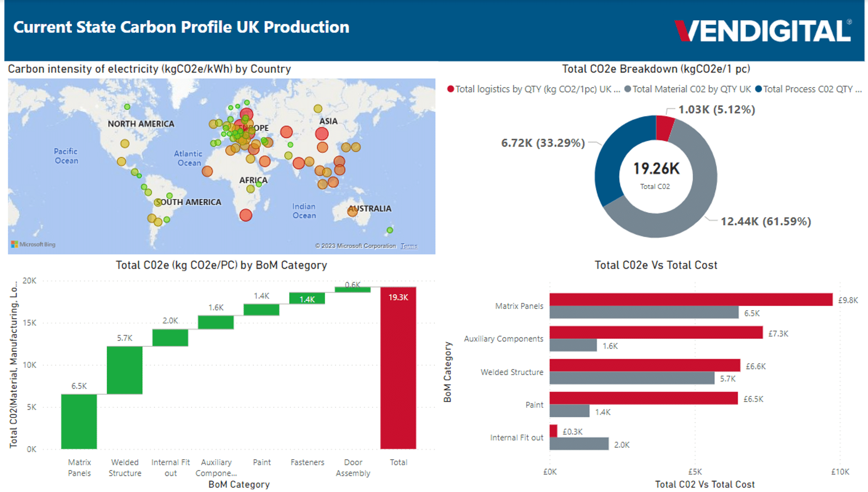The height and width of the screenshot is (492, 868).
Task: Select the Matrix Panels waterfall bar
Action: pos(79,421)
